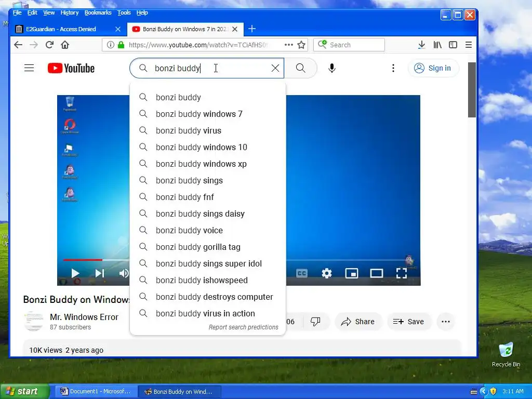Dislike the video with thumbs down
This screenshot has height=399, width=532.
coord(315,321)
